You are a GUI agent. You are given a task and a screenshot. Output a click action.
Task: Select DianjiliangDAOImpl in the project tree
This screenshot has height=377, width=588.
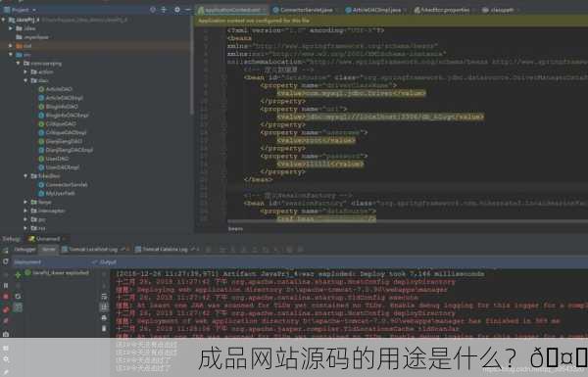[x=66, y=150]
